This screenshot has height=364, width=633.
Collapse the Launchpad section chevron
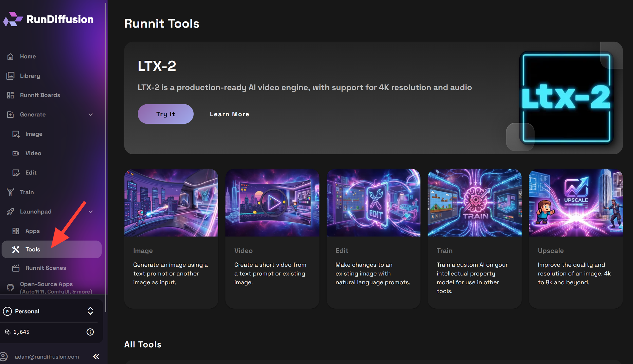pos(91,212)
